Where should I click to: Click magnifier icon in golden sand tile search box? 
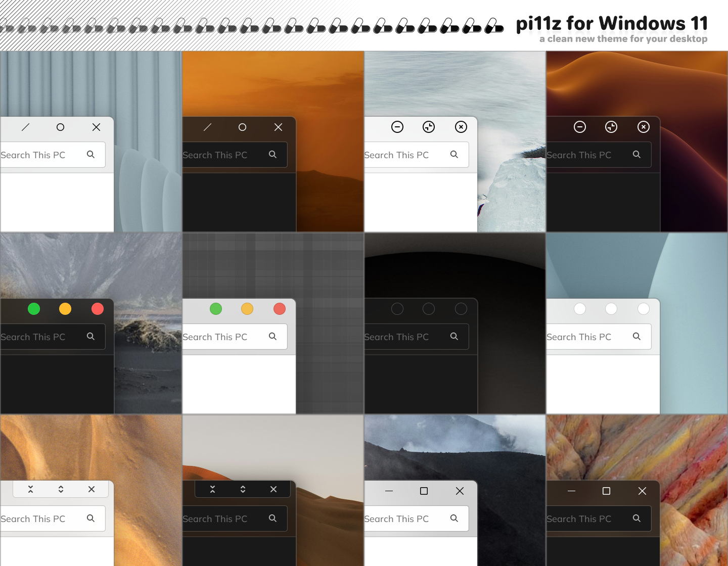point(90,518)
